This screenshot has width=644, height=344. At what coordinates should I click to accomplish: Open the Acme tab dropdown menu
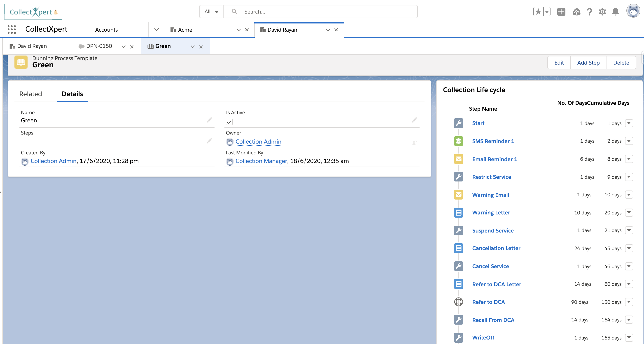[x=238, y=30]
